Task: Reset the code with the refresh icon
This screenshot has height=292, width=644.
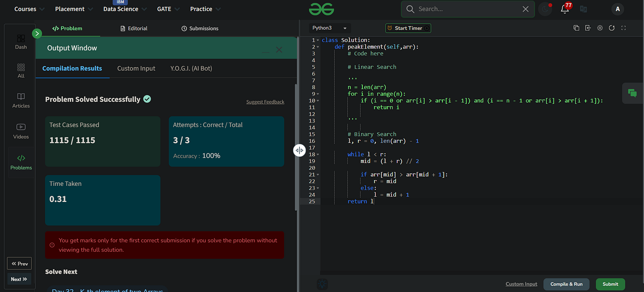Action: 612,28
